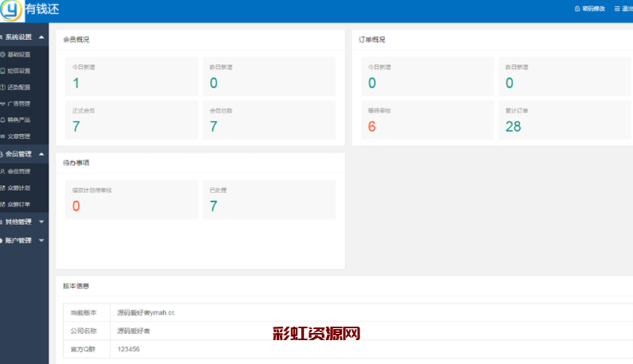633x364 pixels.
Task: Click the gear icon for 基础设置
Action: [x=3, y=55]
